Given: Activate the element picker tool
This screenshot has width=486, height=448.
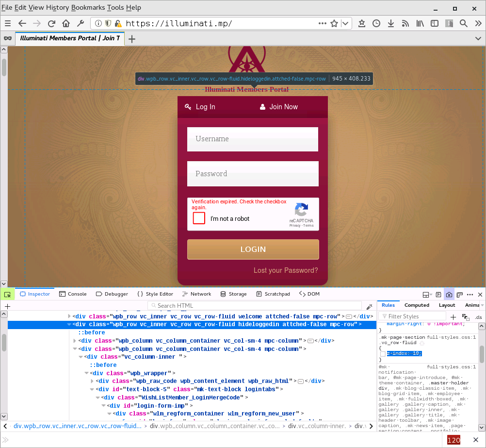Looking at the screenshot, I should [x=8, y=295].
